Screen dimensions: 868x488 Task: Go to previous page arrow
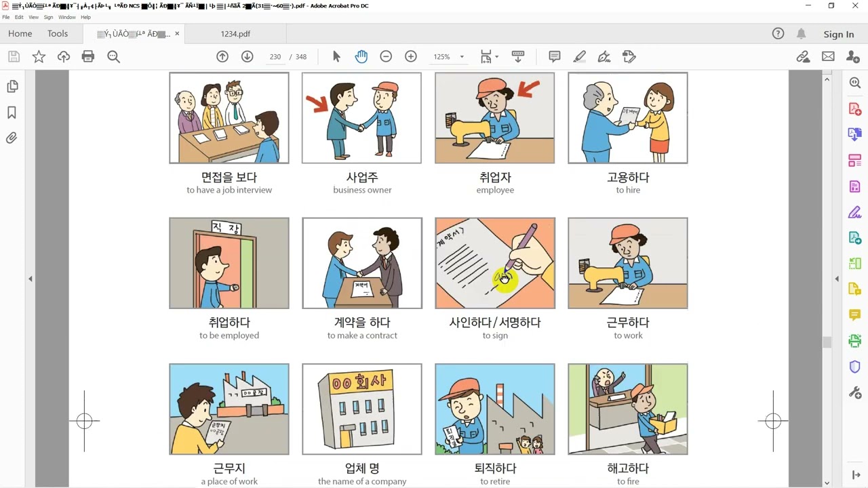(222, 57)
